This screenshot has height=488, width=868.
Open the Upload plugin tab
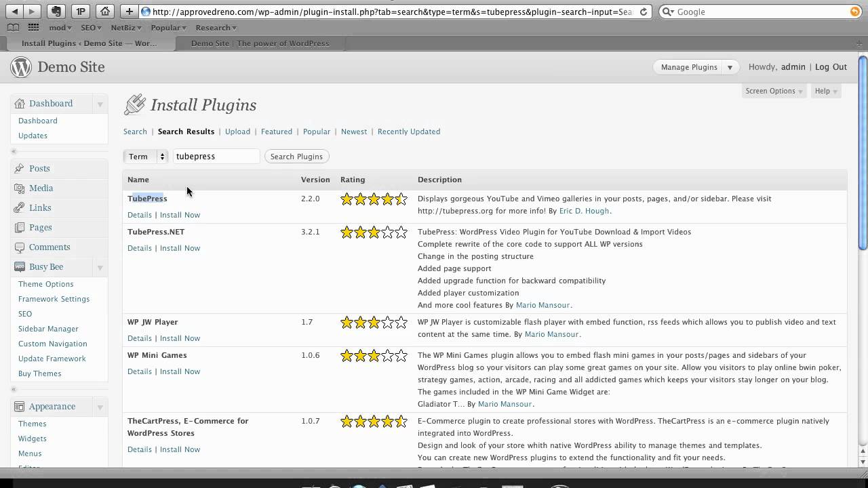coord(237,131)
